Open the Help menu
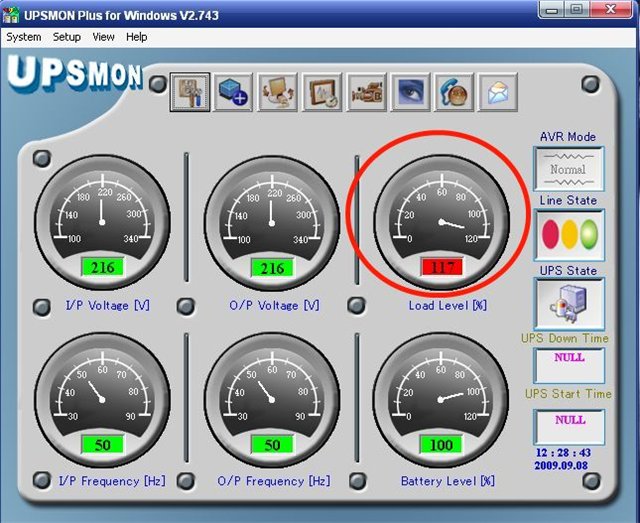 (136, 37)
